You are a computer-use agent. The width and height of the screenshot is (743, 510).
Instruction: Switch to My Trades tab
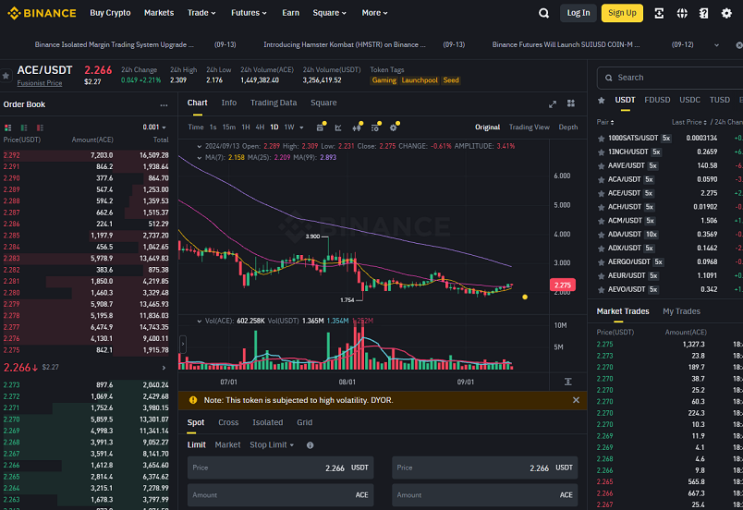tap(681, 311)
